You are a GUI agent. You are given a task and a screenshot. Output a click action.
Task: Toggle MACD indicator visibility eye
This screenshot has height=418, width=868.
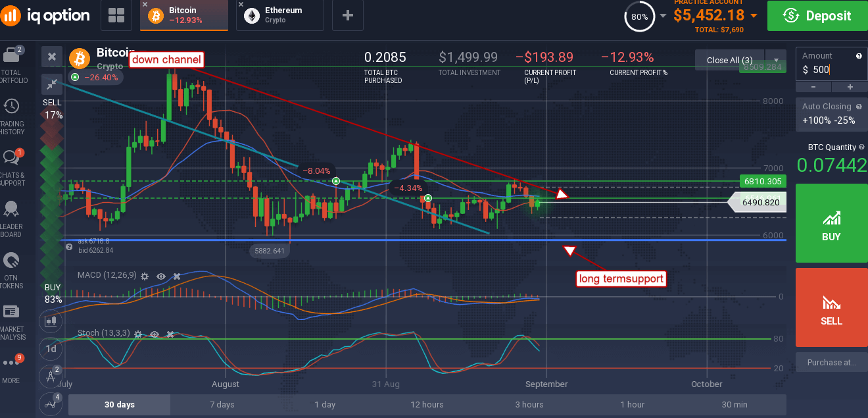coord(160,276)
